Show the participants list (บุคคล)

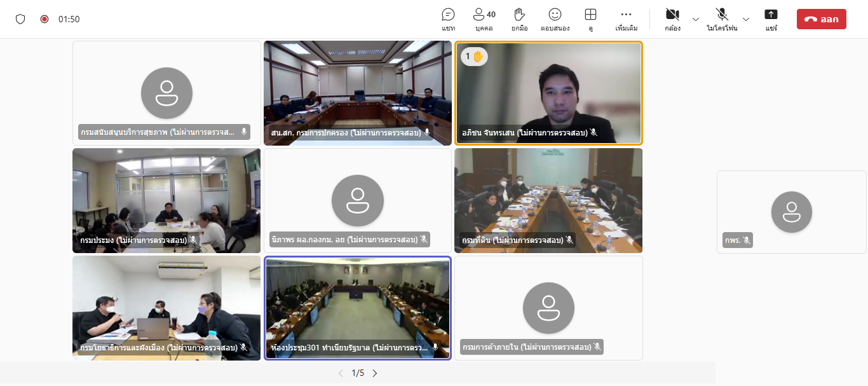tap(484, 15)
